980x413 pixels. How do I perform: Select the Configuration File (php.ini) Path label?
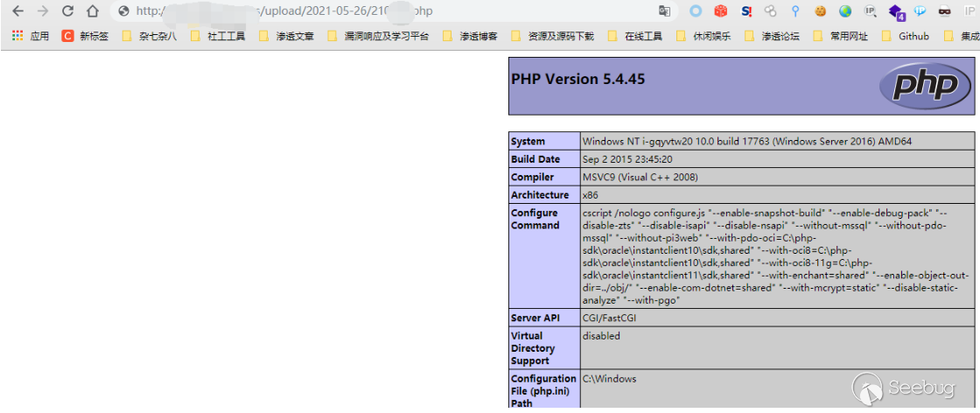pyautogui.click(x=544, y=391)
